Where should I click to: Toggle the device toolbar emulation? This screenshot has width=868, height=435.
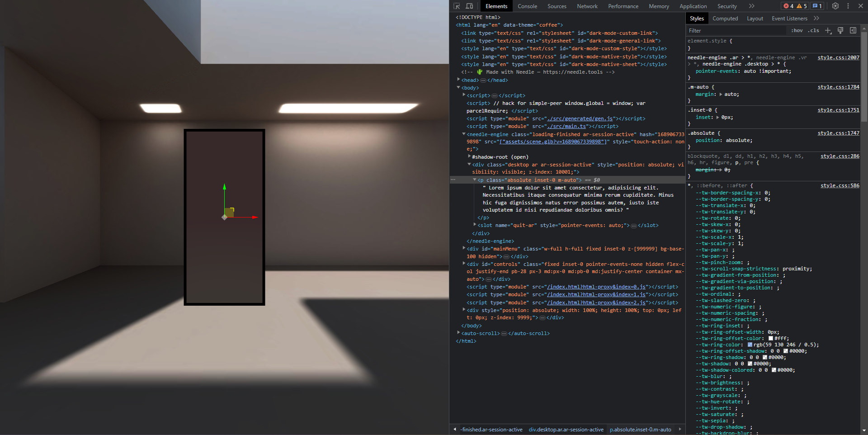(x=469, y=6)
